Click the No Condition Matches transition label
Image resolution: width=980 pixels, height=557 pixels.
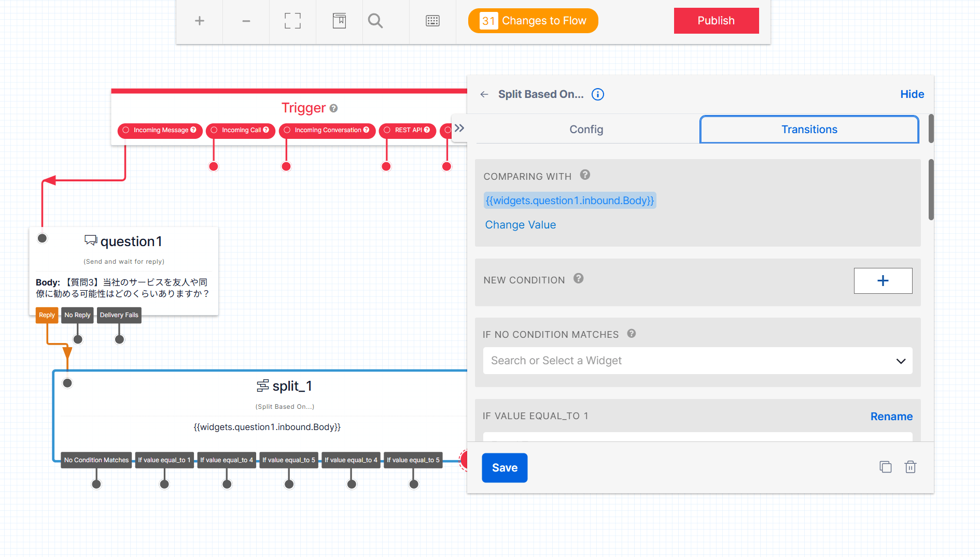click(x=96, y=460)
